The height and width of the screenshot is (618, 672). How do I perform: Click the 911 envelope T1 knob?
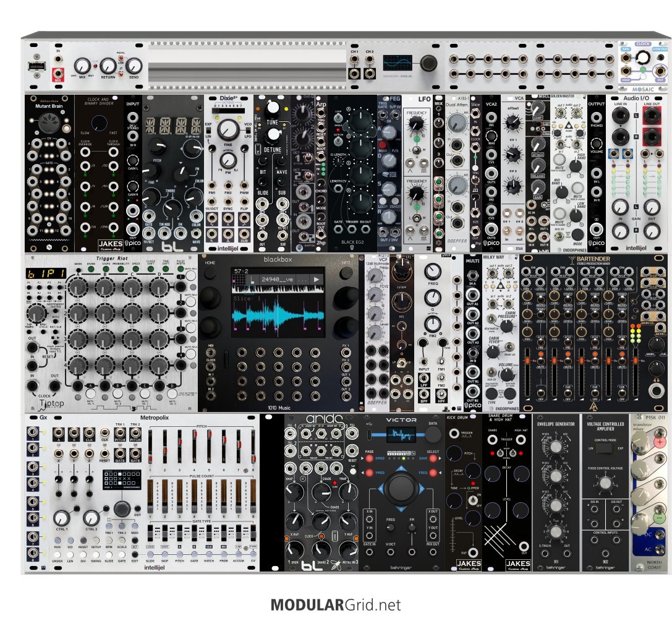556,447
